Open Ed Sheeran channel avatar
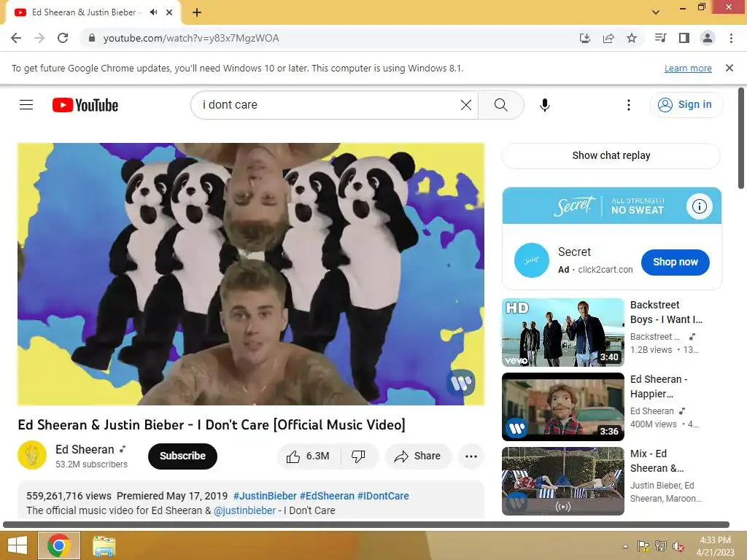Screen dimensions: 747x560 point(32,455)
